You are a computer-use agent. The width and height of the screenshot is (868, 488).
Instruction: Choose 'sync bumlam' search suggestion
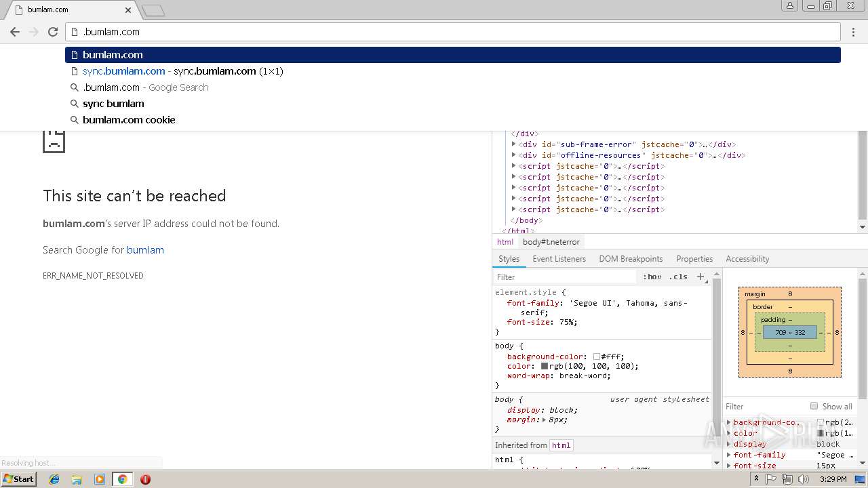[453, 104]
